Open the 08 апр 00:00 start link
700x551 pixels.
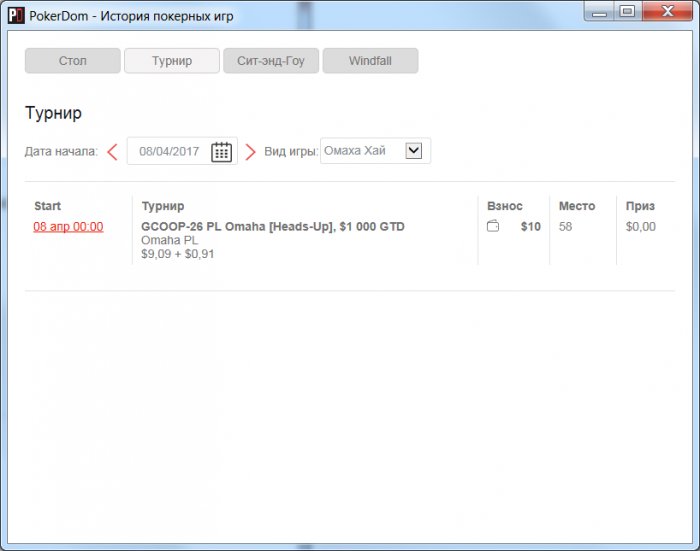pyautogui.click(x=68, y=227)
